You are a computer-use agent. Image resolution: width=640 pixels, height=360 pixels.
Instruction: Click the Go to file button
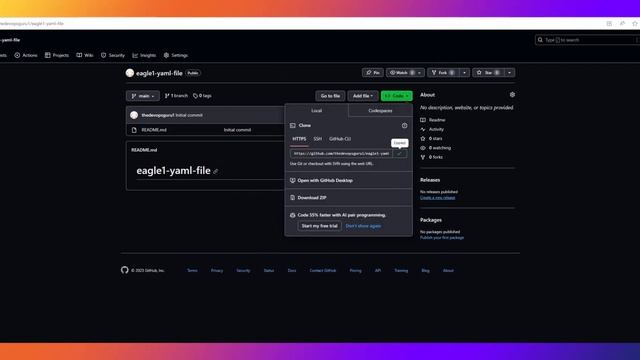(x=330, y=96)
